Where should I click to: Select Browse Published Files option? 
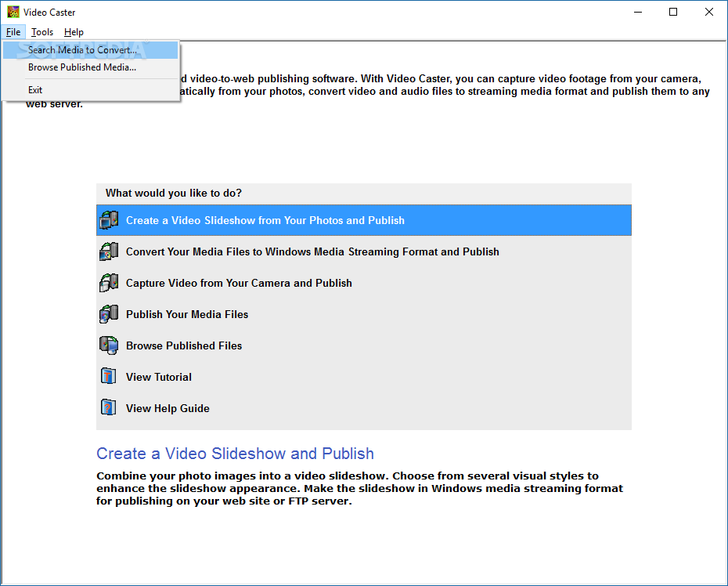[x=364, y=345]
